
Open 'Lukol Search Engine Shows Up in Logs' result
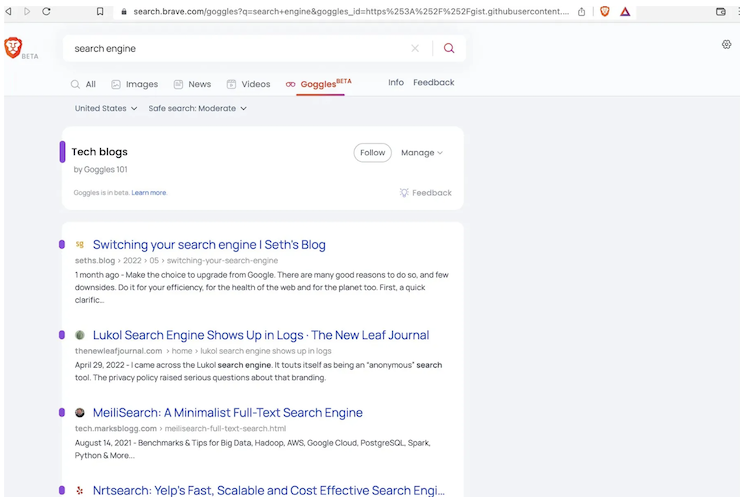(x=261, y=335)
